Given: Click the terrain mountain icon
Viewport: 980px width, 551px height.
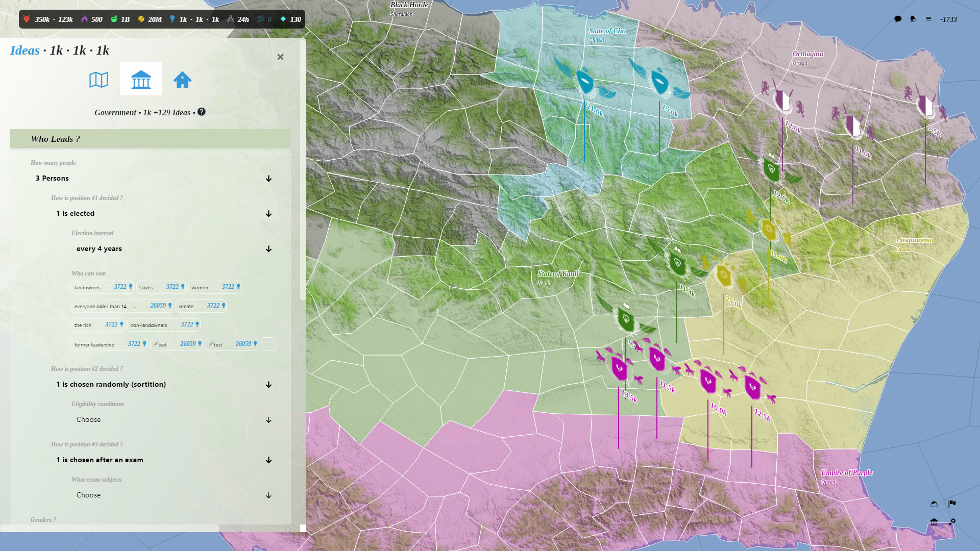Looking at the screenshot, I should (934, 504).
